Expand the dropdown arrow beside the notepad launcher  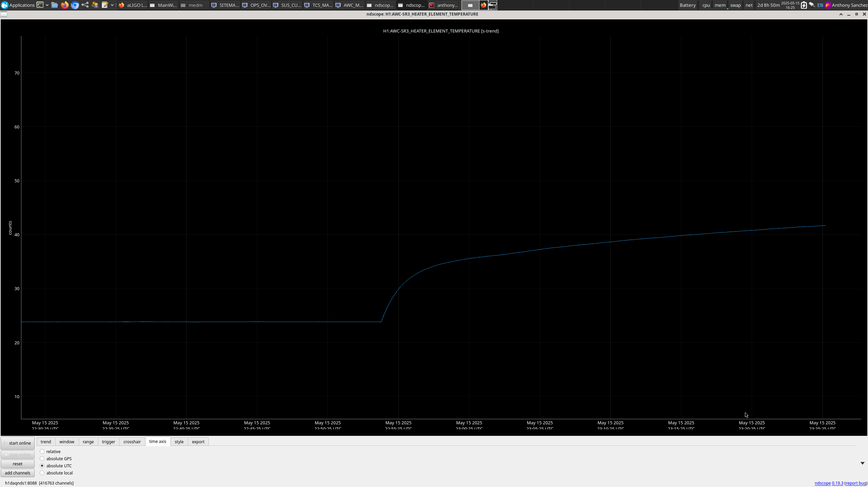click(x=112, y=5)
